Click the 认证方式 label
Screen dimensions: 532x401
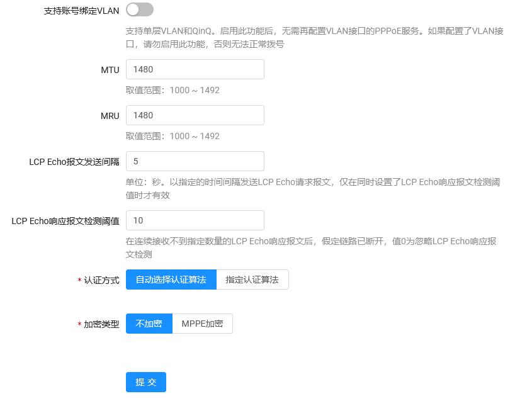pos(101,280)
